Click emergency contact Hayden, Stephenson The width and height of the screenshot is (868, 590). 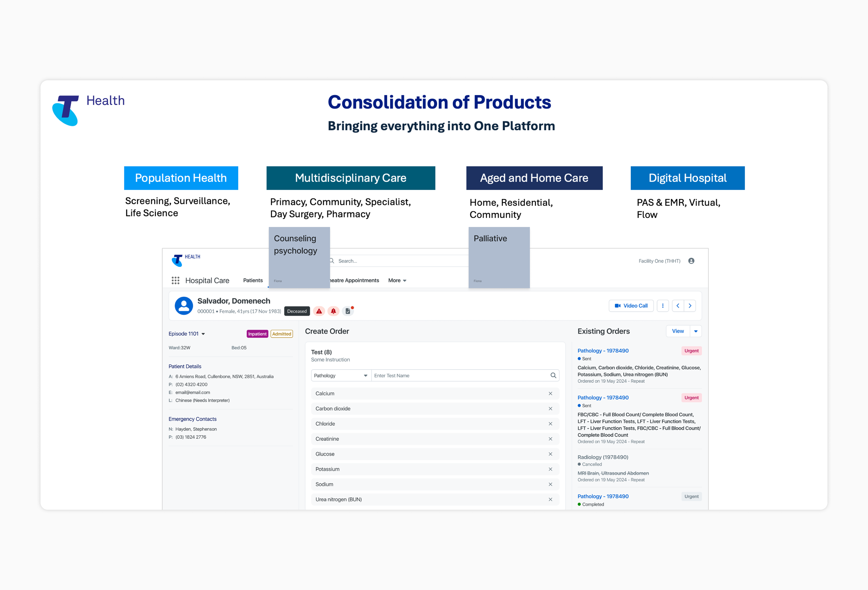pos(196,429)
